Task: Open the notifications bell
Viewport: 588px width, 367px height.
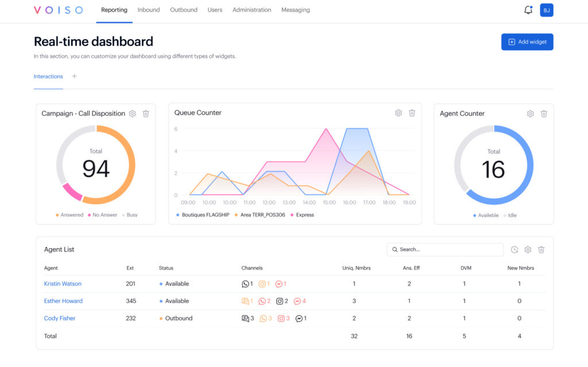Action: click(x=528, y=10)
